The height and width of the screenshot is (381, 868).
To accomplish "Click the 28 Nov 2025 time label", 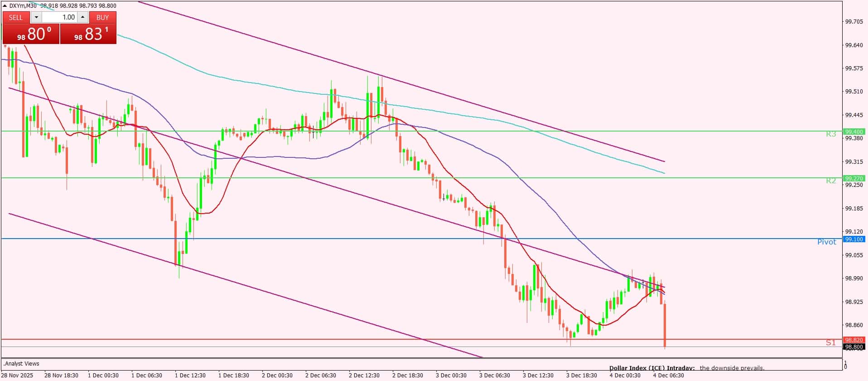I will click(18, 376).
